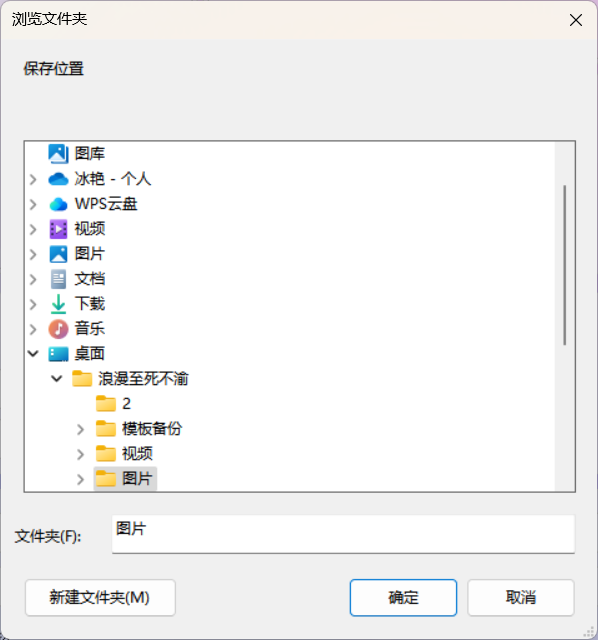Select the 图库 gallery icon
Viewport: 598px width, 640px height.
coord(58,154)
